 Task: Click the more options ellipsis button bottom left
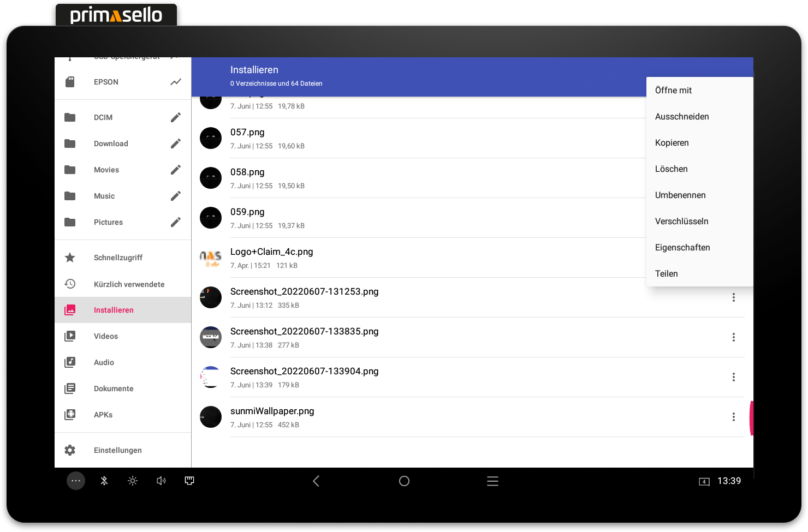coord(76,481)
